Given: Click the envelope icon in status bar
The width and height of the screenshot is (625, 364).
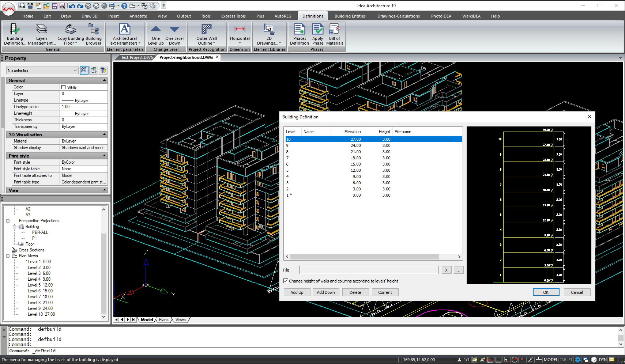Looking at the screenshot, I should 612,360.
